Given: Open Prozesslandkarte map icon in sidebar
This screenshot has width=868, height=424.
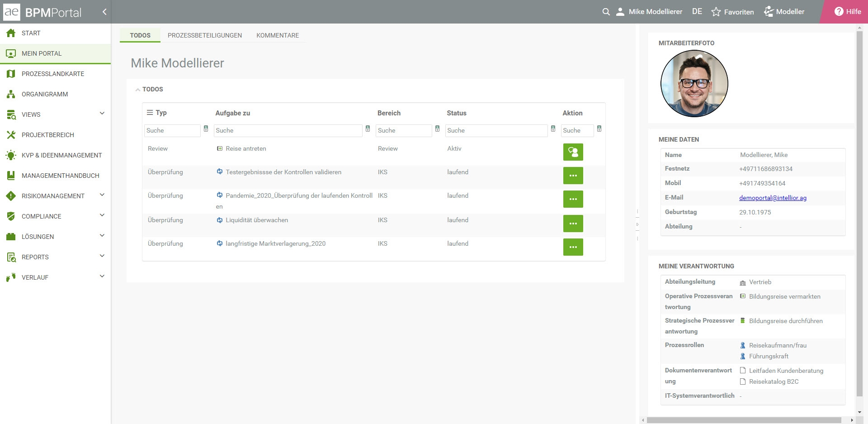Looking at the screenshot, I should pos(11,74).
